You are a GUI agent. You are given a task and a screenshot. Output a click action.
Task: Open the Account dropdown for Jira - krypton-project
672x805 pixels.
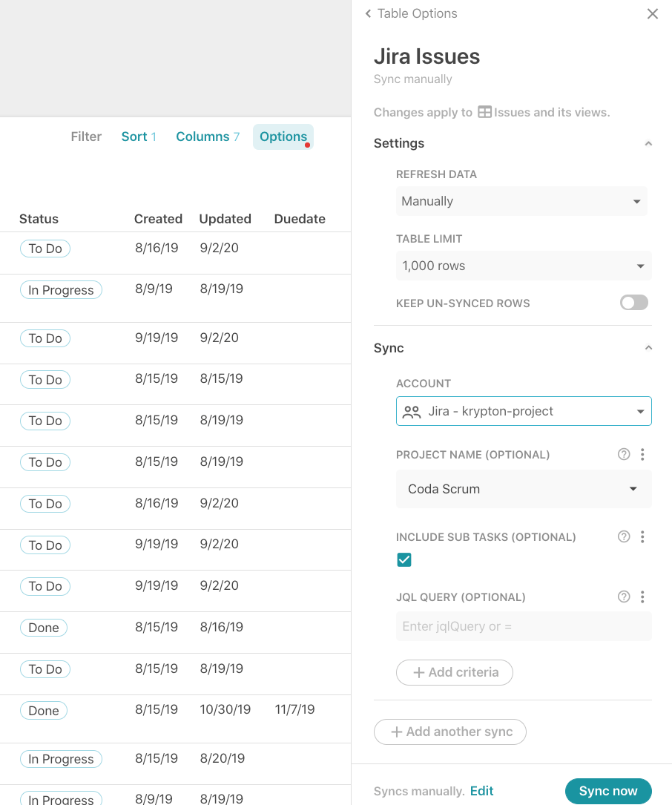(x=523, y=412)
